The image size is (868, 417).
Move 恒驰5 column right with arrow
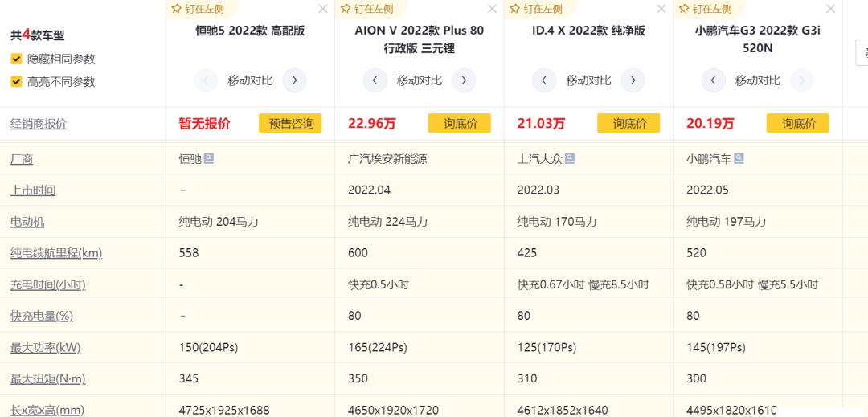(294, 80)
